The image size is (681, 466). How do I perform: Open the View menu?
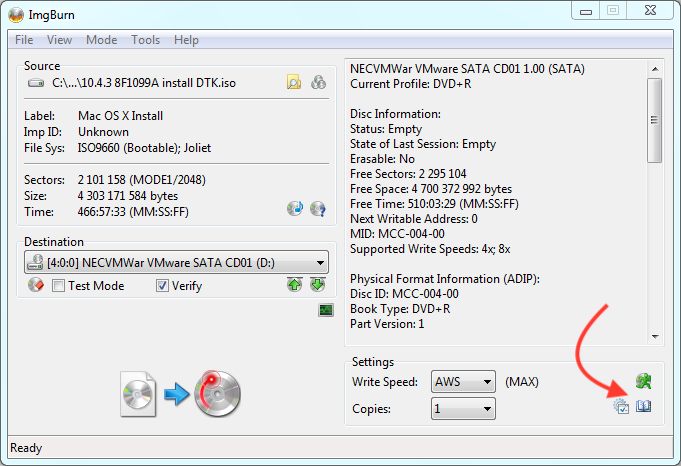point(60,40)
